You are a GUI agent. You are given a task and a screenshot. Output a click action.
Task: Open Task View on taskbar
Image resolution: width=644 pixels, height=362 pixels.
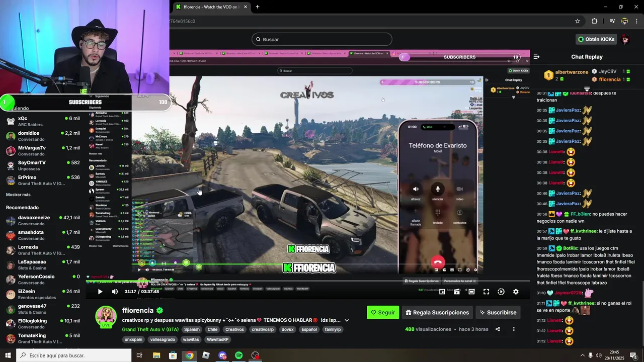pos(139,355)
